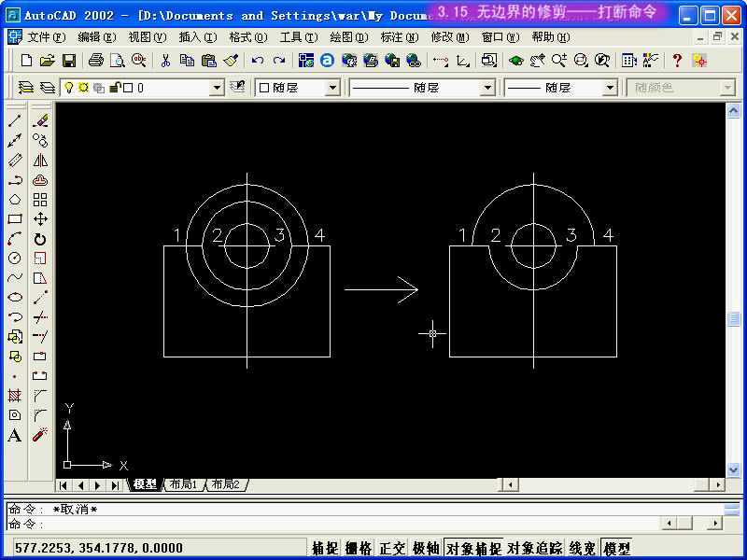Toggle 对象追踪 object tracking in status bar
Image resolution: width=747 pixels, height=560 pixels.
coord(534,548)
